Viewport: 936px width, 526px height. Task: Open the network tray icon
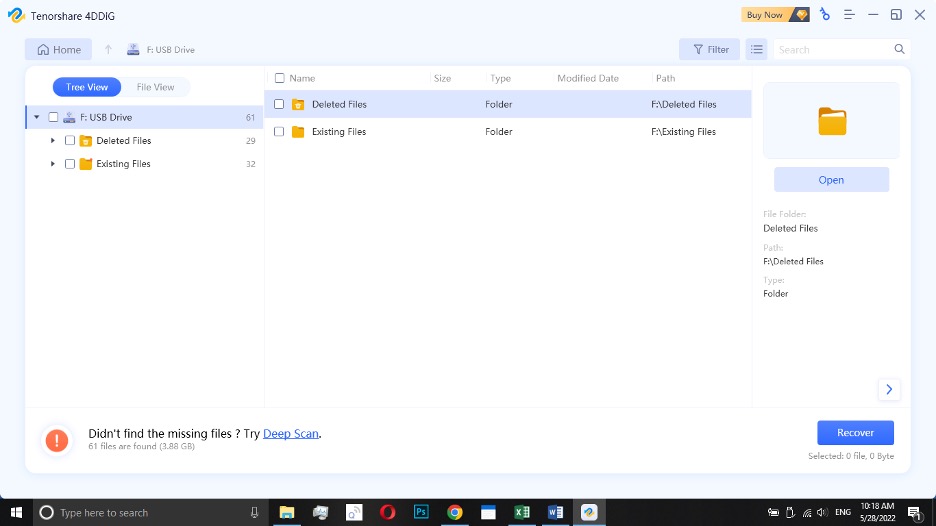[x=807, y=512]
